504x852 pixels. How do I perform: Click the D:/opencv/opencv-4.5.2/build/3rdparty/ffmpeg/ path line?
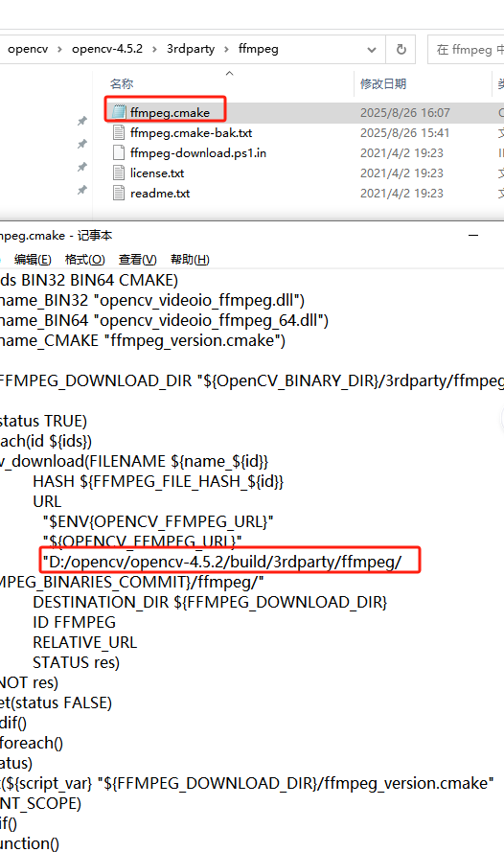[222, 562]
